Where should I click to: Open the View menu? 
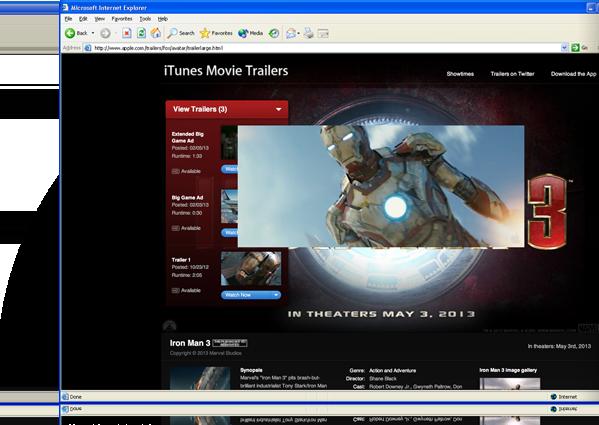(x=99, y=19)
